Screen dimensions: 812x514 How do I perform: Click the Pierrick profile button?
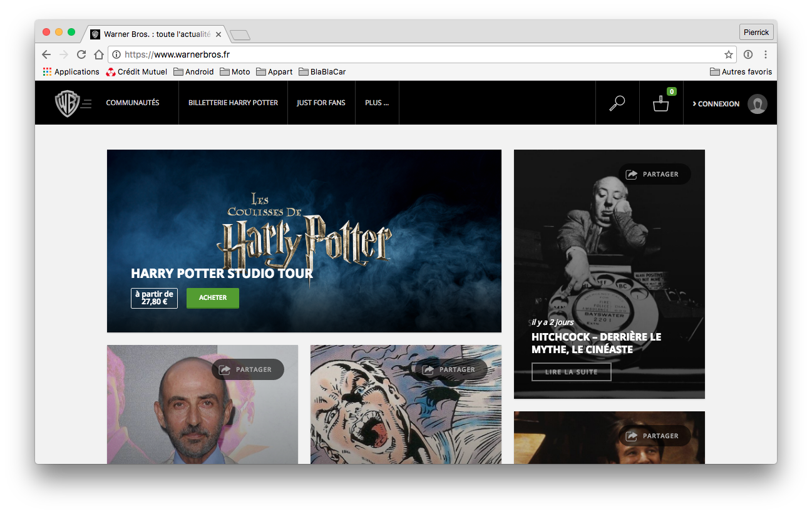[x=756, y=33]
